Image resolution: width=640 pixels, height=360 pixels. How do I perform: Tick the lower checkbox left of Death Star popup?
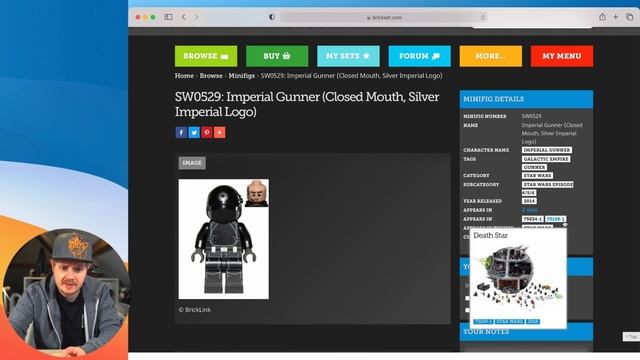(467, 310)
